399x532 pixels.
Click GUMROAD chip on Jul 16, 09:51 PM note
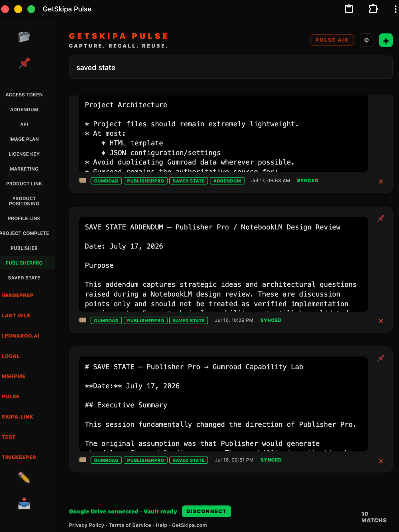point(106,460)
